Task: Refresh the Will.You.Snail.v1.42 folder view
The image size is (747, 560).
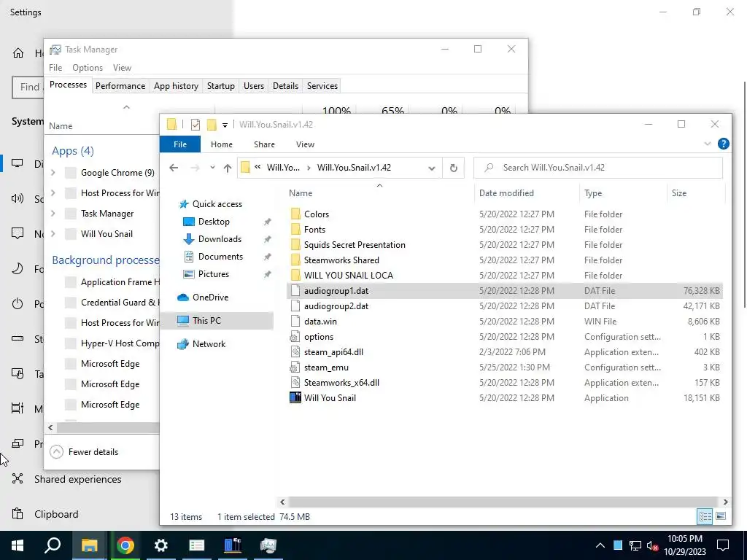Action: click(x=454, y=168)
